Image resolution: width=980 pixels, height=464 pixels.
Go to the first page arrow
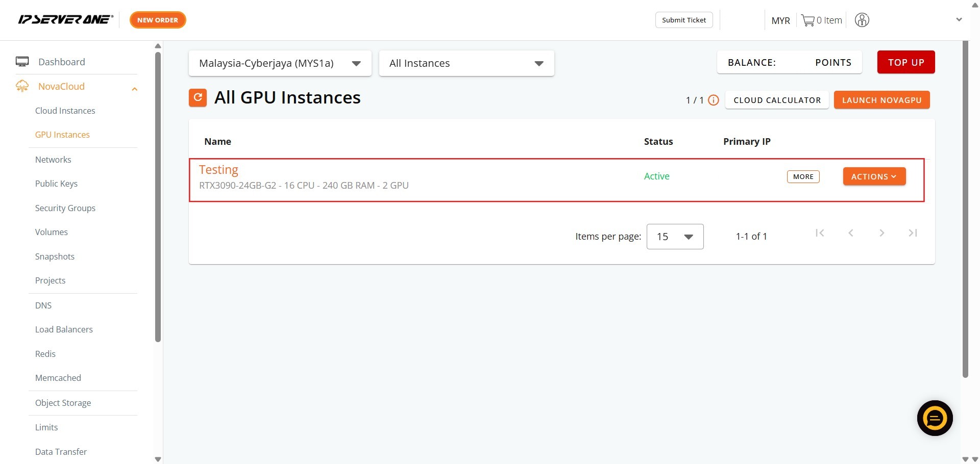tap(820, 233)
